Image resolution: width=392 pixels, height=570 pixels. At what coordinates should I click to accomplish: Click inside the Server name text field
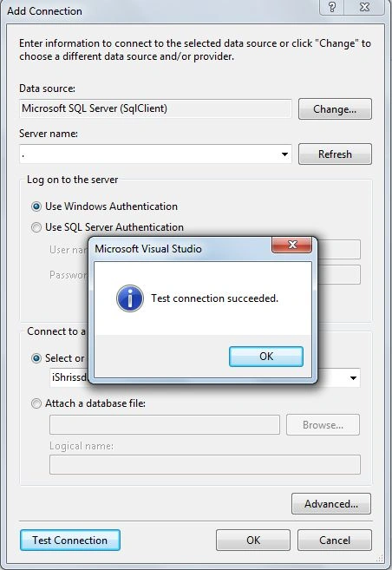click(x=149, y=154)
